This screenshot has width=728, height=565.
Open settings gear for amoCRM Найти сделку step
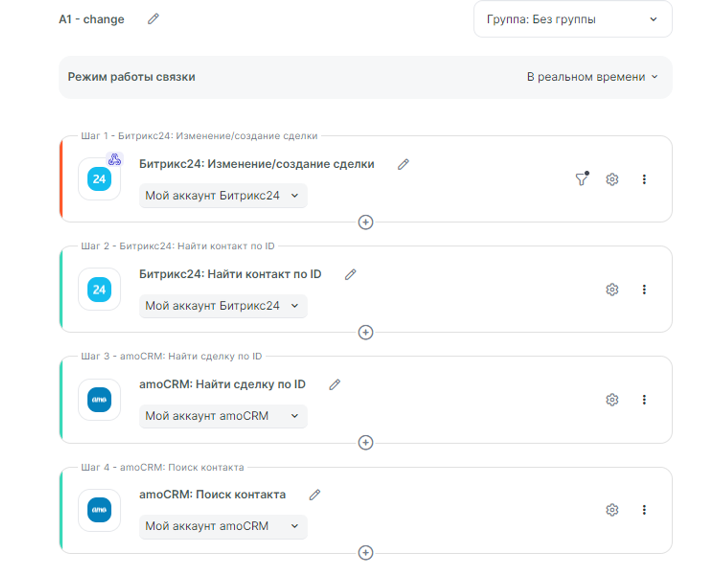click(612, 400)
